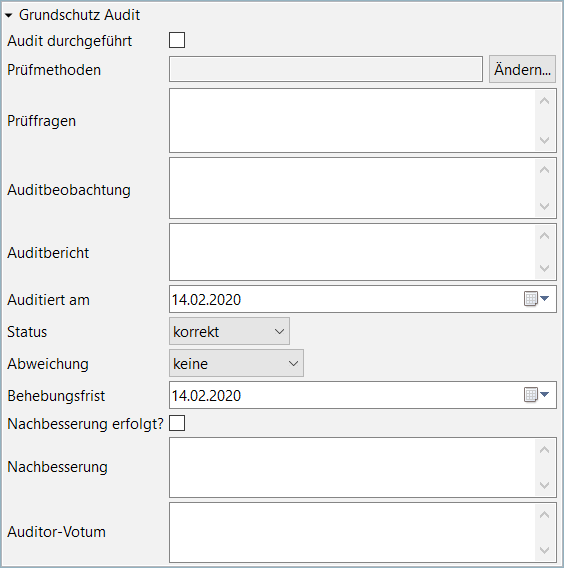Click the Prüfmethoden label

pyautogui.click(x=54, y=70)
